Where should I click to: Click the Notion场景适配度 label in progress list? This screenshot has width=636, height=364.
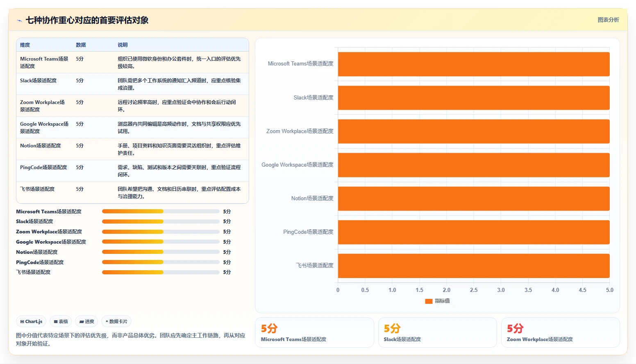37,252
